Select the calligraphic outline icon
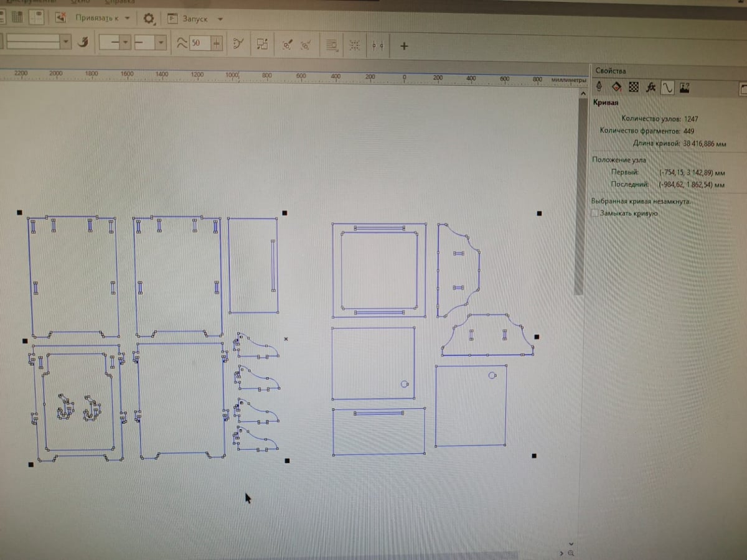The image size is (747, 560). click(x=85, y=42)
